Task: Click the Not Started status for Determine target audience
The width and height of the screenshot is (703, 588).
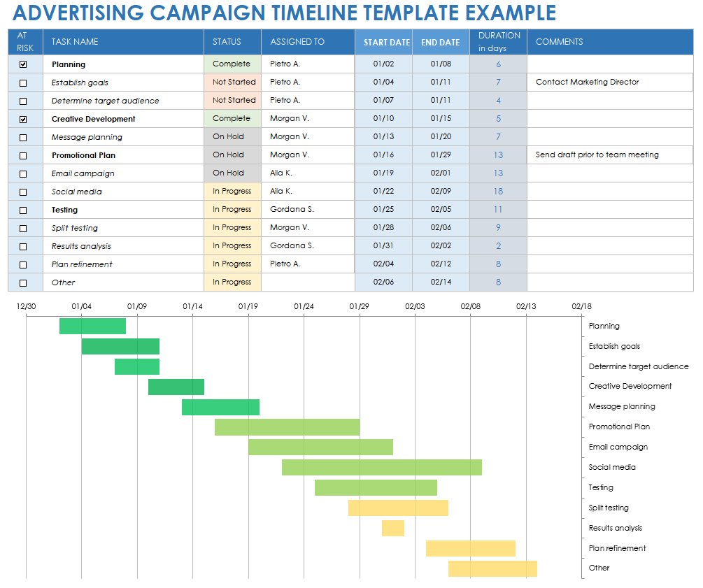Action: point(234,101)
